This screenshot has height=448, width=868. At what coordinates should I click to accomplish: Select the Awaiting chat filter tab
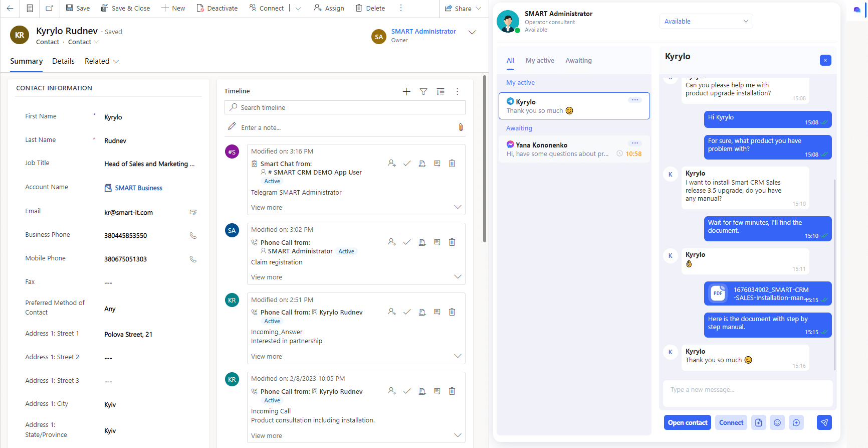coord(578,61)
